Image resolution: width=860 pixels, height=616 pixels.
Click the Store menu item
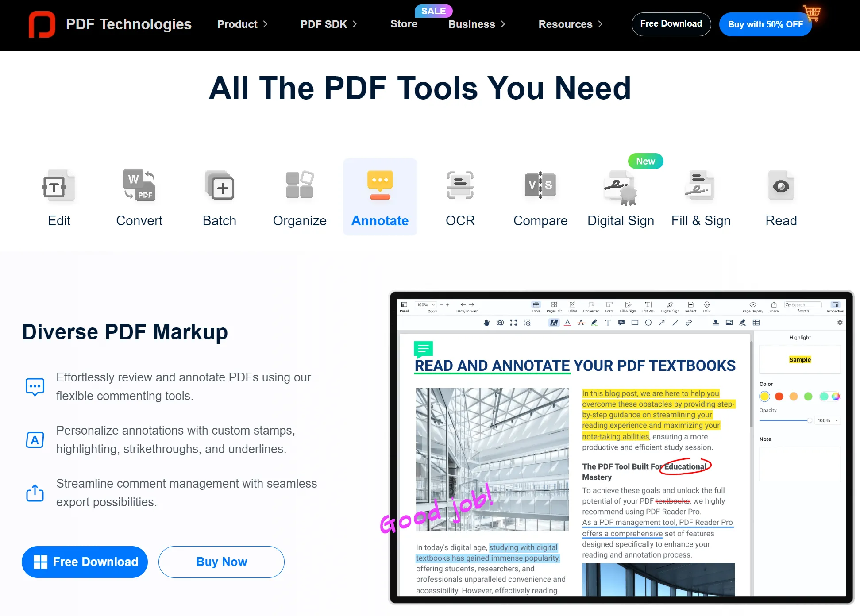[403, 24]
